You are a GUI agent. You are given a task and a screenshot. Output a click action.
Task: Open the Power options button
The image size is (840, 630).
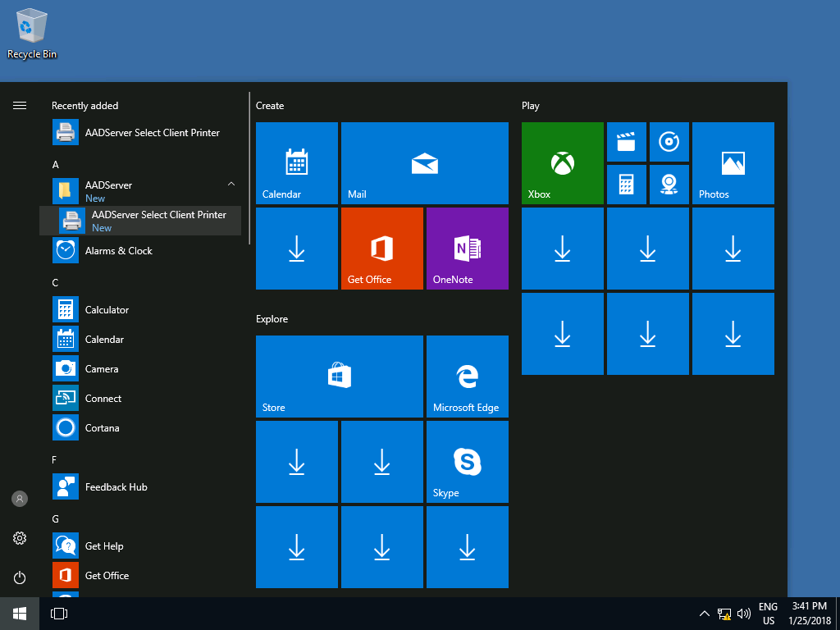point(20,577)
